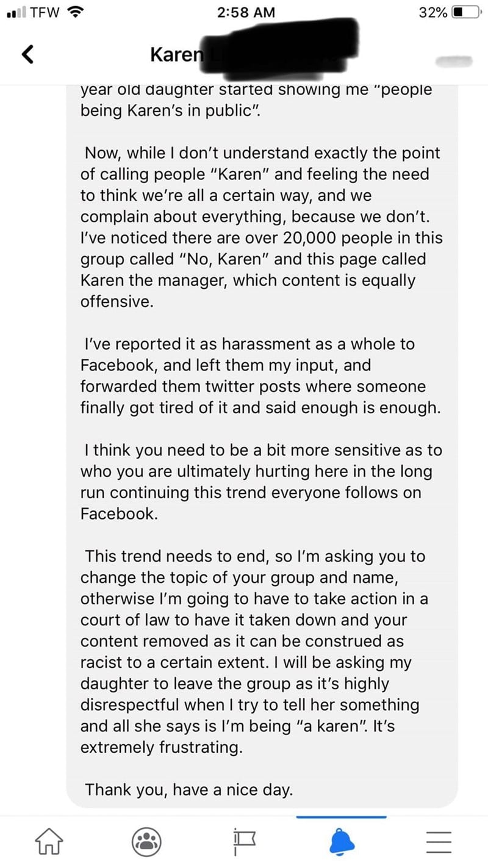The height and width of the screenshot is (868, 488).
Task: Select the paragraph starting "Now, while I don't"
Action: click(x=262, y=226)
